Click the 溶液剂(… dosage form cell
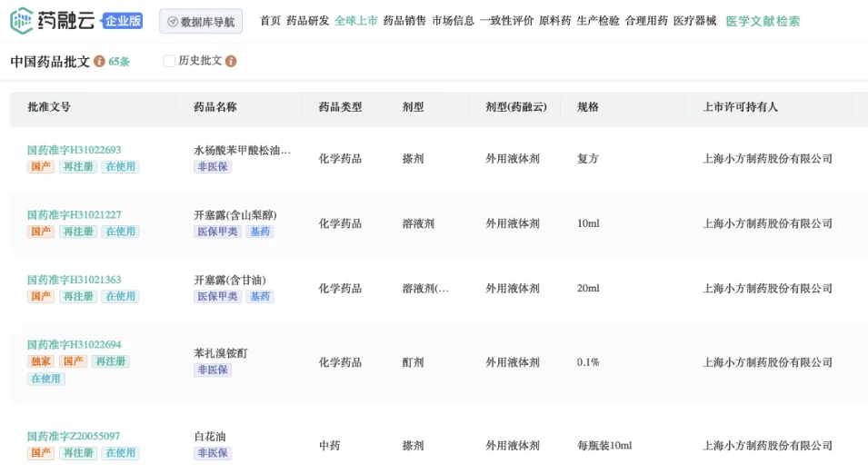868x474 pixels. (x=425, y=288)
